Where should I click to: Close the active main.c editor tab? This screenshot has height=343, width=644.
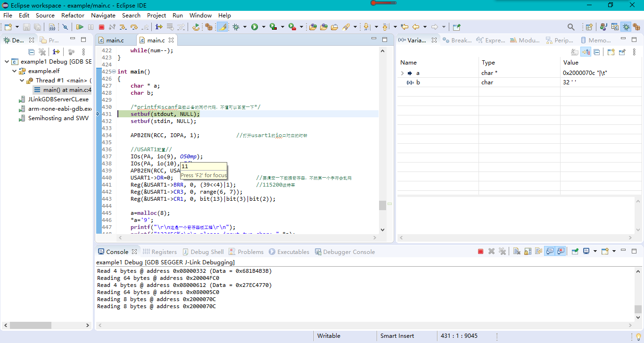click(171, 40)
